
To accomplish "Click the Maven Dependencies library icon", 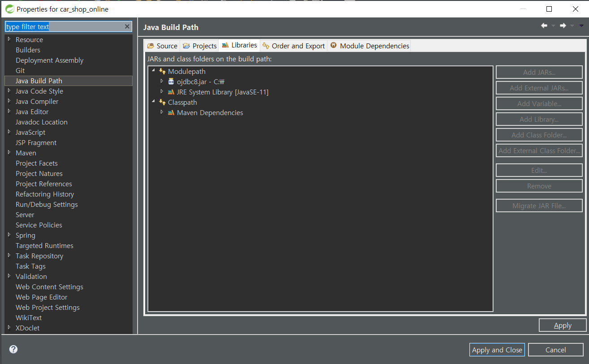I will [171, 112].
